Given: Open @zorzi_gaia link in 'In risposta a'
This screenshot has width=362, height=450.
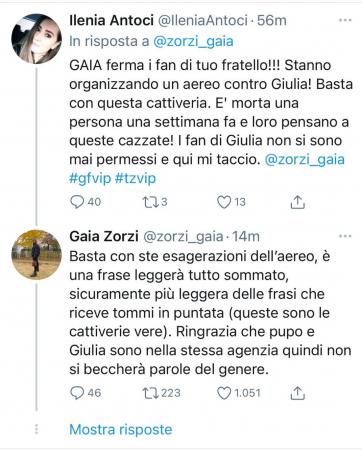Looking at the screenshot, I should pos(193,41).
